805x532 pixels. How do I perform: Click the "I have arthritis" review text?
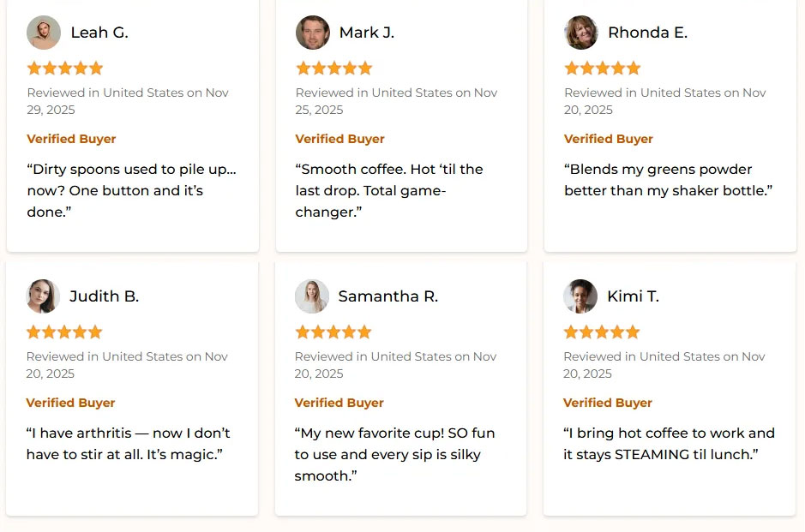click(128, 444)
